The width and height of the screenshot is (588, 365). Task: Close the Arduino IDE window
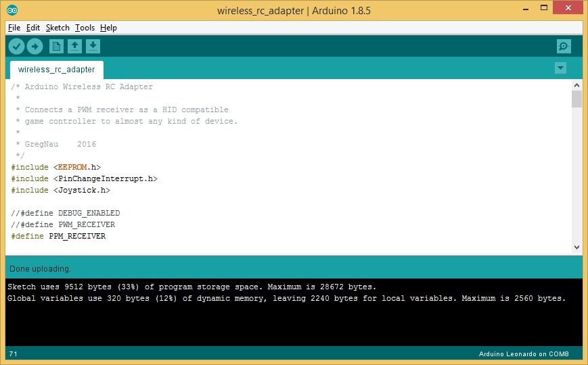coord(568,8)
